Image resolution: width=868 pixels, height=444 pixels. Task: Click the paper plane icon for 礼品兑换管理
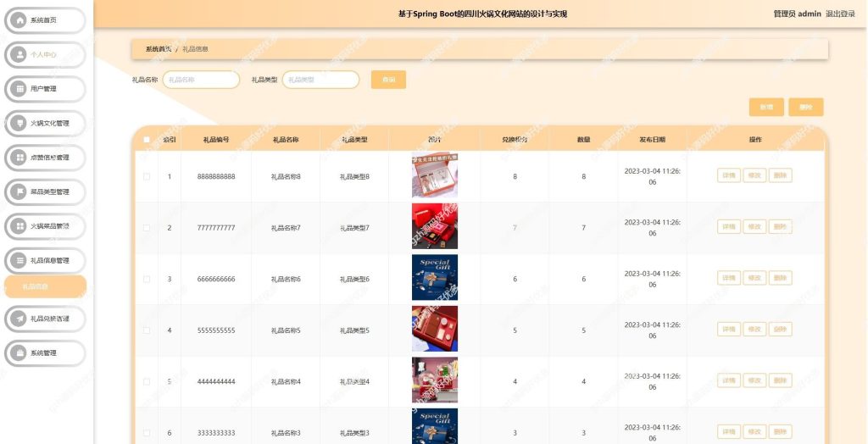coord(20,319)
